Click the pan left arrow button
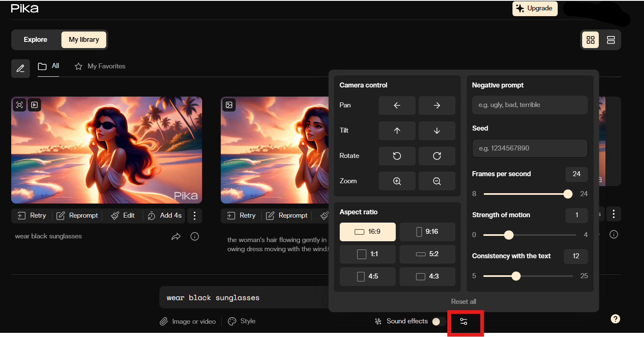This screenshot has width=644, height=337. [397, 105]
